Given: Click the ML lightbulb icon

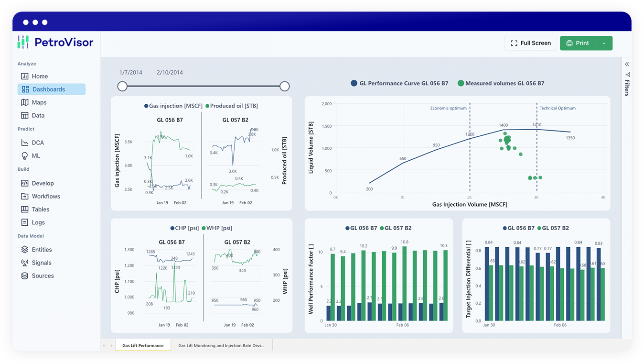Looking at the screenshot, I should (x=25, y=155).
